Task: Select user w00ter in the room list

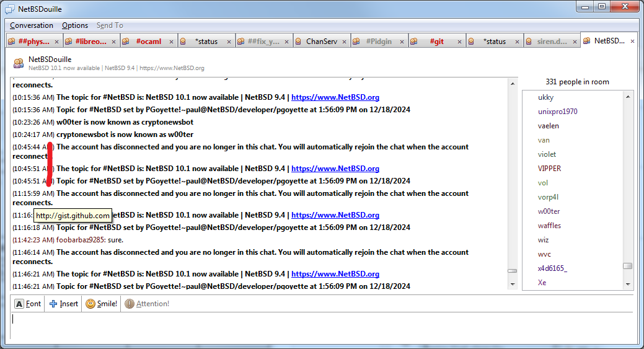Action: [x=548, y=211]
